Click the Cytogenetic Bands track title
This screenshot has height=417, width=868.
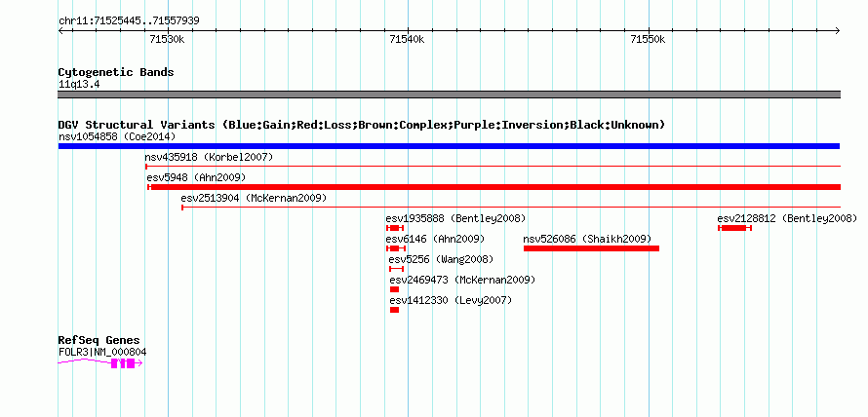pos(116,72)
